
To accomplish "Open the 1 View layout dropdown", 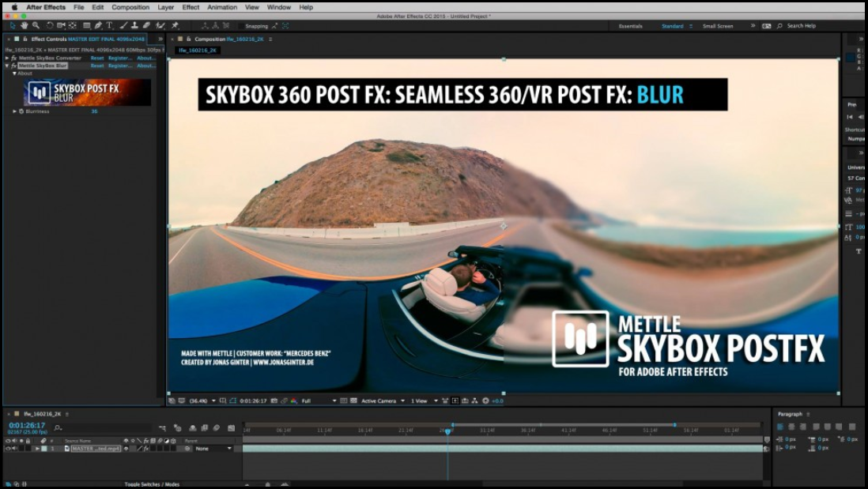I will (424, 401).
